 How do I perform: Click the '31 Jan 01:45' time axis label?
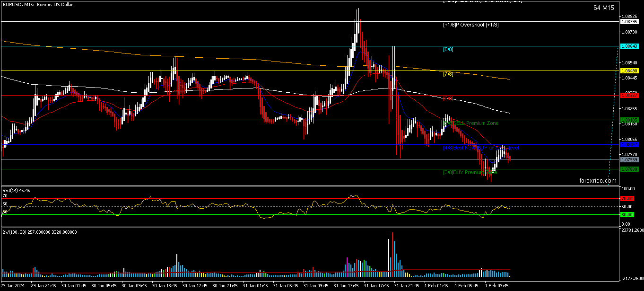(255, 286)
